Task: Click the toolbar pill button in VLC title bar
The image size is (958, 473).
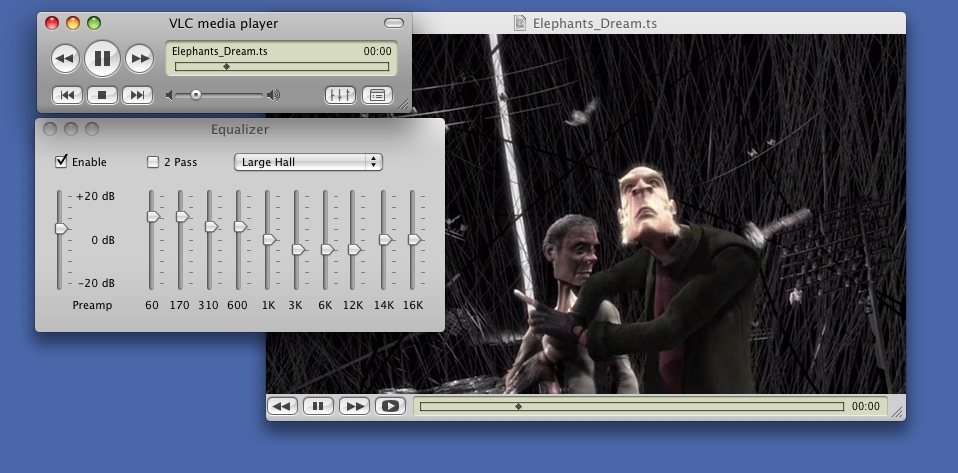Action: 394,23
